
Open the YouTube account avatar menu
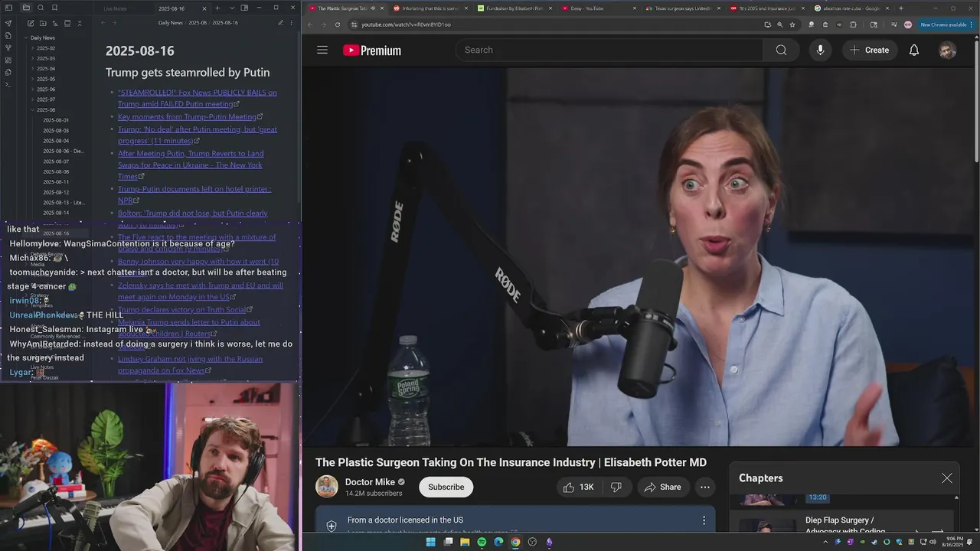point(948,51)
